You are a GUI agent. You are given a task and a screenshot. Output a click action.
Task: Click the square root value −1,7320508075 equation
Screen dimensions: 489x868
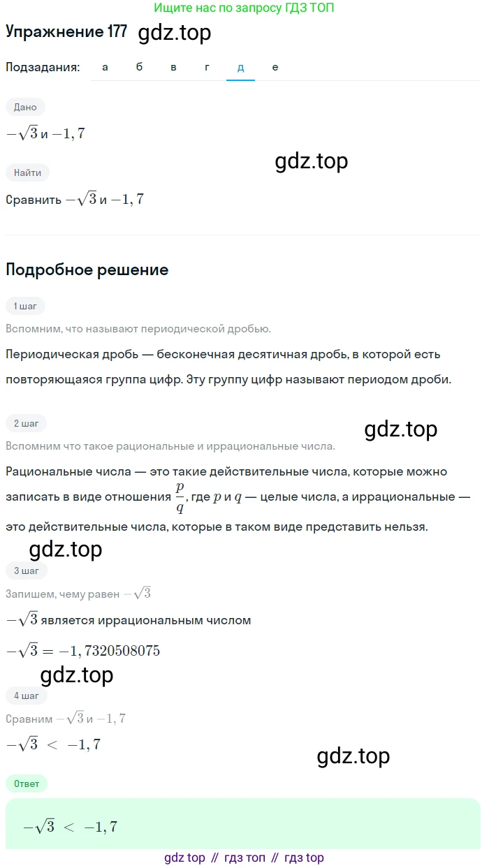[x=82, y=651]
